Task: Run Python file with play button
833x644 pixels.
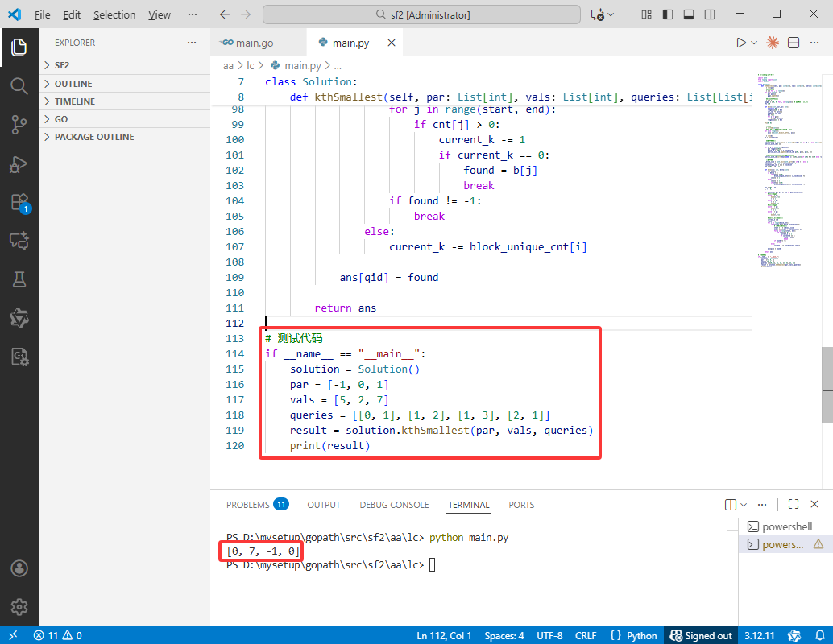Action: point(740,43)
